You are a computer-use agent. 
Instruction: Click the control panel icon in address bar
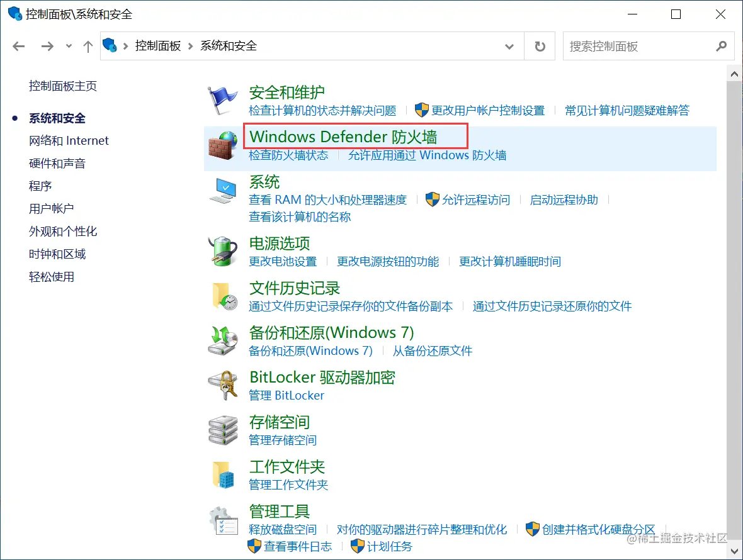tap(110, 45)
